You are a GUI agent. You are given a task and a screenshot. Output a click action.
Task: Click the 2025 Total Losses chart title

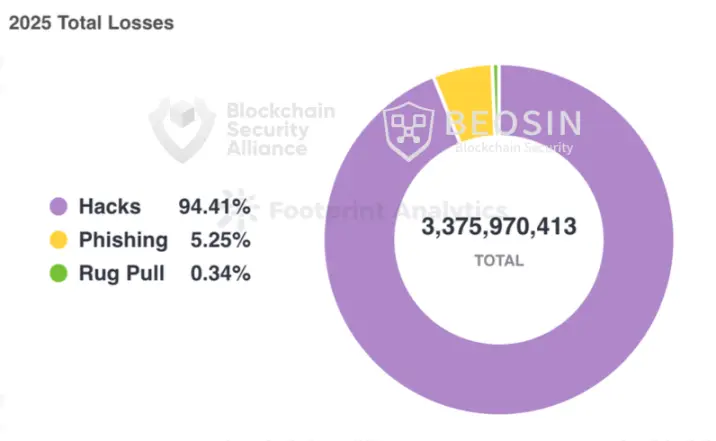click(91, 23)
